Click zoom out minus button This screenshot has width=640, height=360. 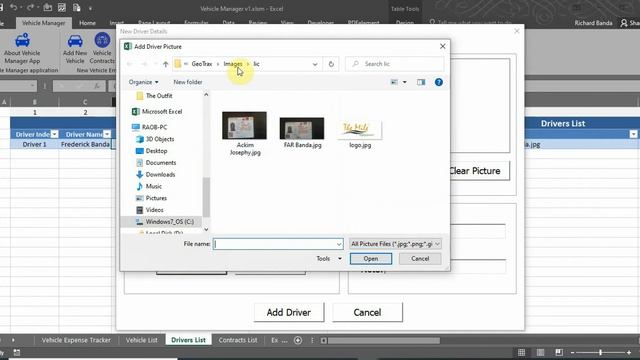572,352
